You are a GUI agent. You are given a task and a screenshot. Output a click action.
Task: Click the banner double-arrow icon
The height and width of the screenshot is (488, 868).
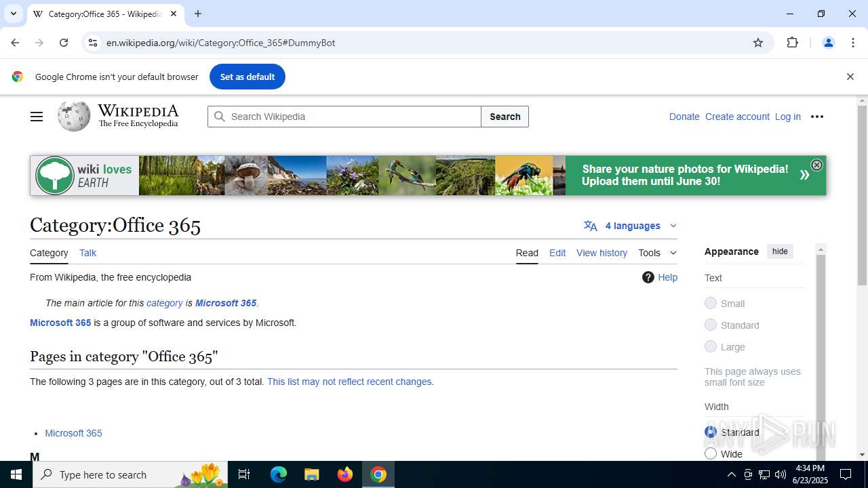pos(804,175)
